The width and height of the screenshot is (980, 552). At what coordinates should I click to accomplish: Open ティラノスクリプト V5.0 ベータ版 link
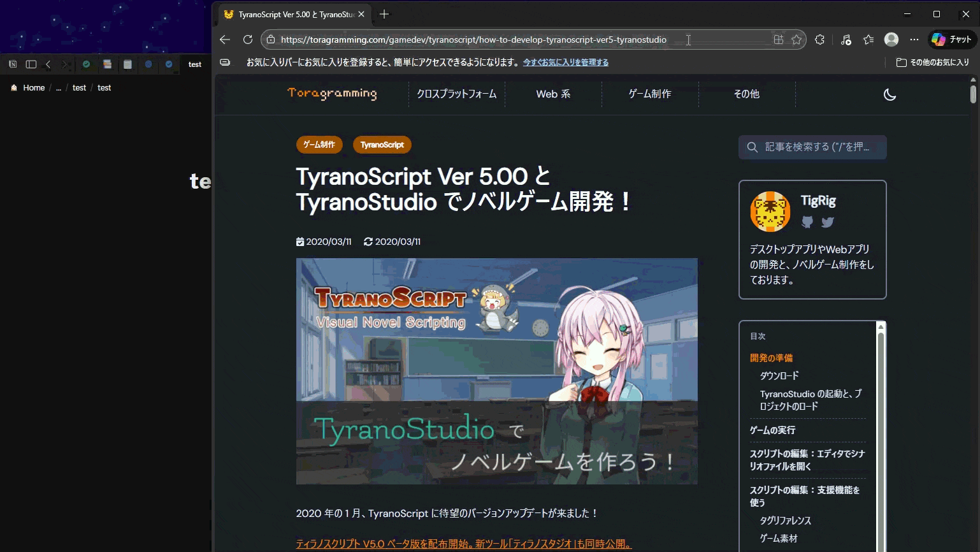point(465,544)
